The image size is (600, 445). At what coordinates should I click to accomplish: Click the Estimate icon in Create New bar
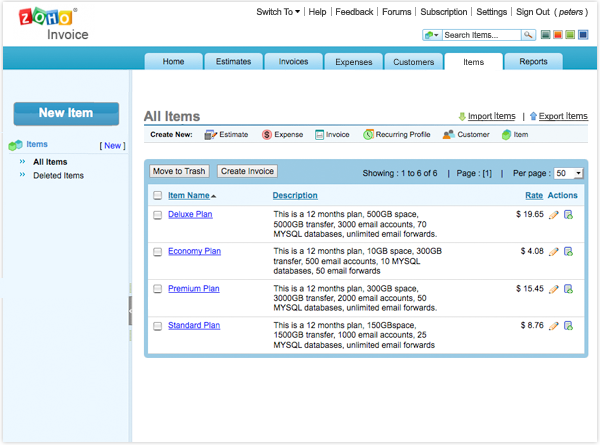210,135
